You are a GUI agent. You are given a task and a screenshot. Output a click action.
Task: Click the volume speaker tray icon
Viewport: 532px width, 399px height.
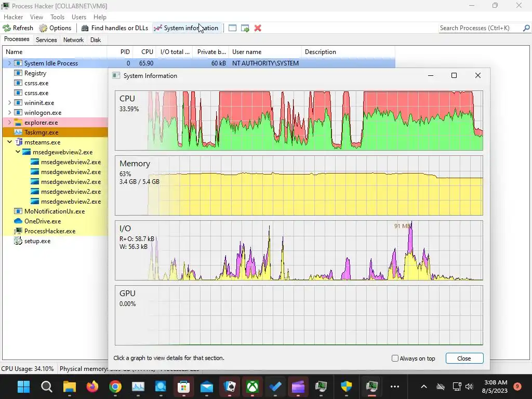pos(469,387)
